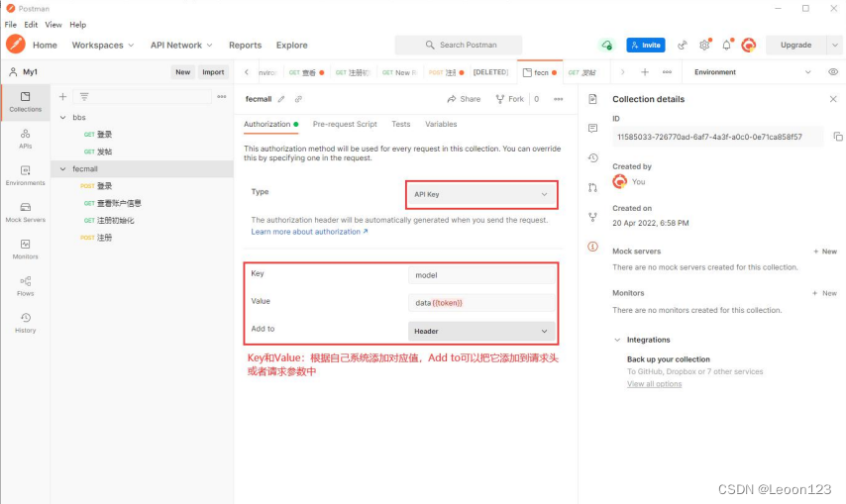Open the settings gear icon

[704, 45]
